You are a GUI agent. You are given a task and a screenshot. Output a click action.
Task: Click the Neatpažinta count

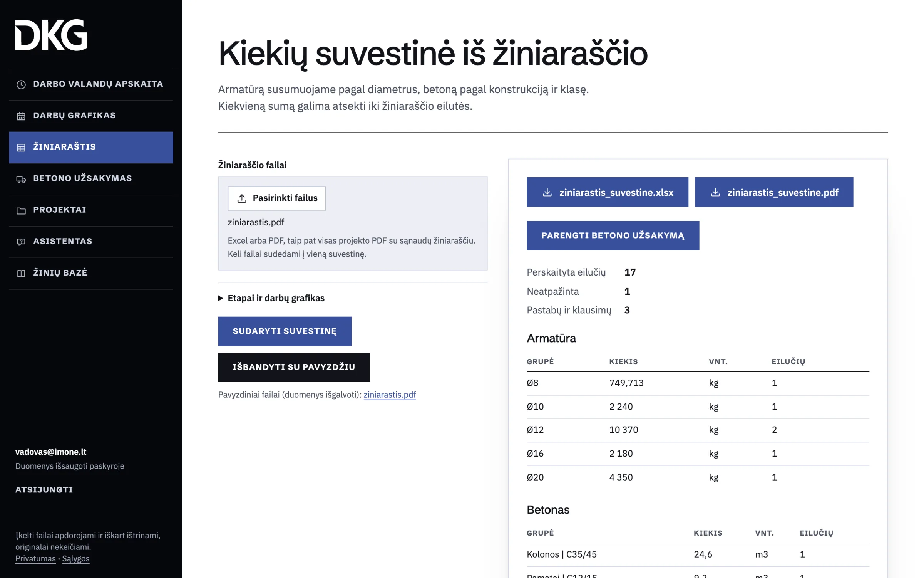(627, 291)
